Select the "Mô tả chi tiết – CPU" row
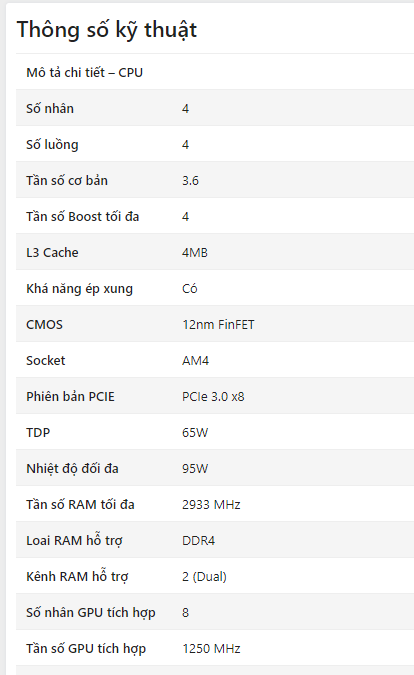The height and width of the screenshot is (675, 414). 215,72
